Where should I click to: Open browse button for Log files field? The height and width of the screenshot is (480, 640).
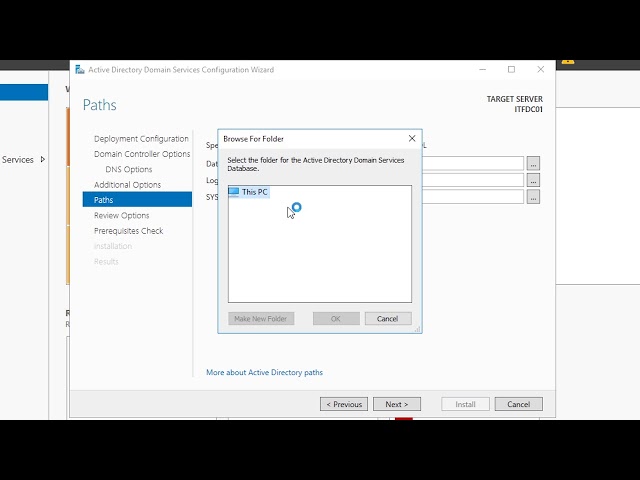tap(533, 180)
